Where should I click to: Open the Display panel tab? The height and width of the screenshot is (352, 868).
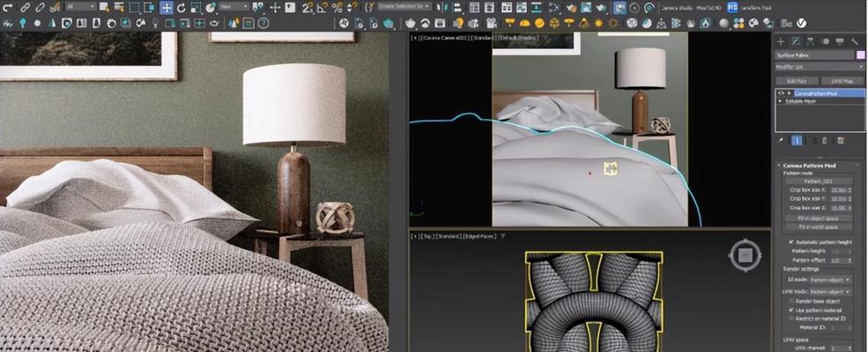[840, 41]
